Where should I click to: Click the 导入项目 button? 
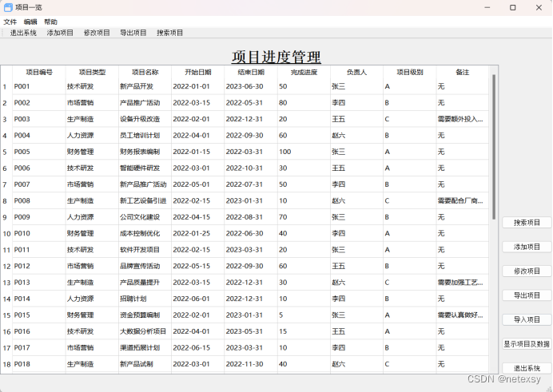click(x=527, y=320)
